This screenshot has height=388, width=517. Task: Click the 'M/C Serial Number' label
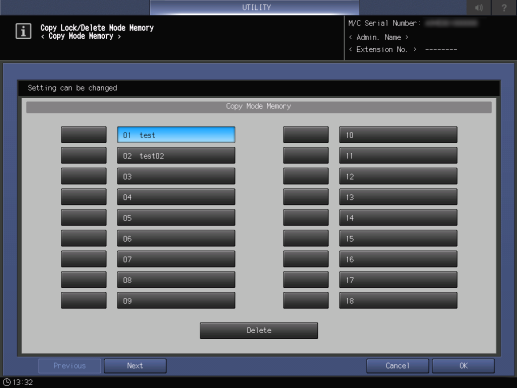[x=385, y=23]
